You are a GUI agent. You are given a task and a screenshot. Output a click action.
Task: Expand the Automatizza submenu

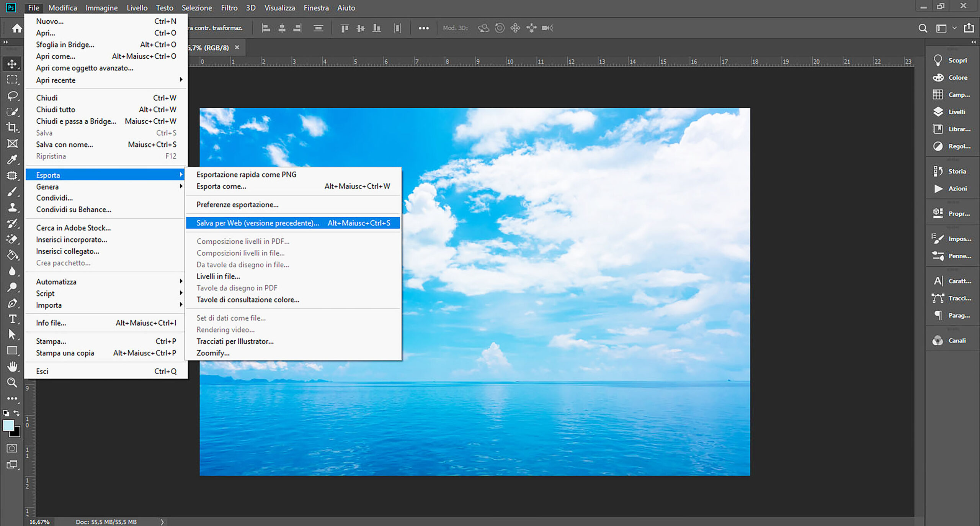[106, 282]
